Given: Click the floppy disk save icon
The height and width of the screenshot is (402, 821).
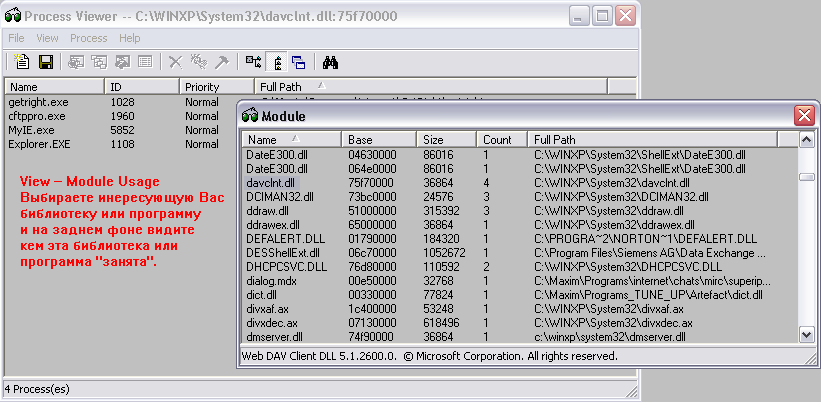Looking at the screenshot, I should pyautogui.click(x=45, y=62).
